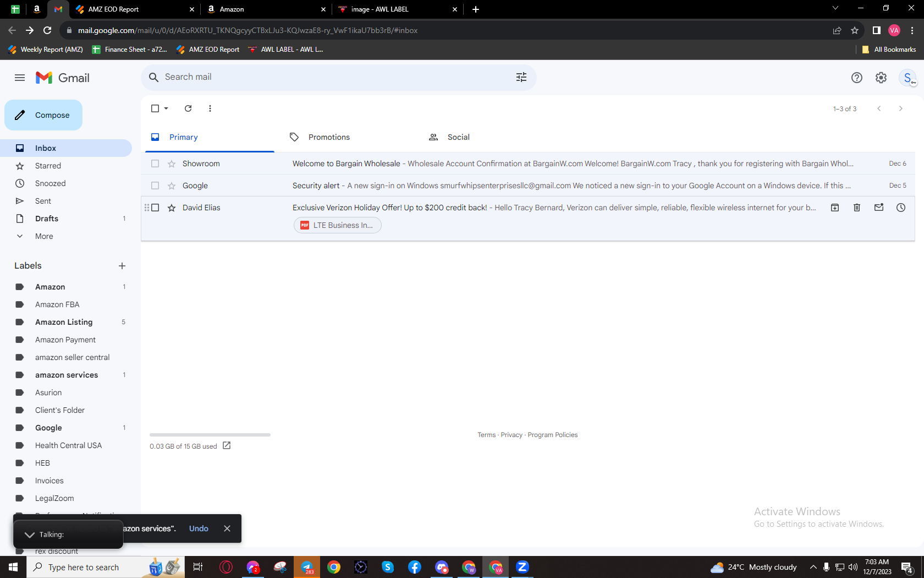The image size is (924, 578).
Task: Tick the select-all emails checkbox
Action: click(x=155, y=108)
